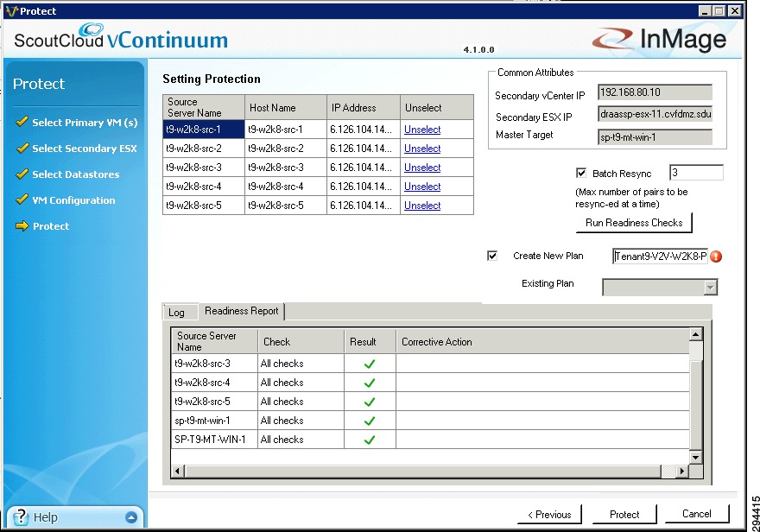The width and height of the screenshot is (760, 532).
Task: Click the Secondary vCenter IP field
Action: 655,92
